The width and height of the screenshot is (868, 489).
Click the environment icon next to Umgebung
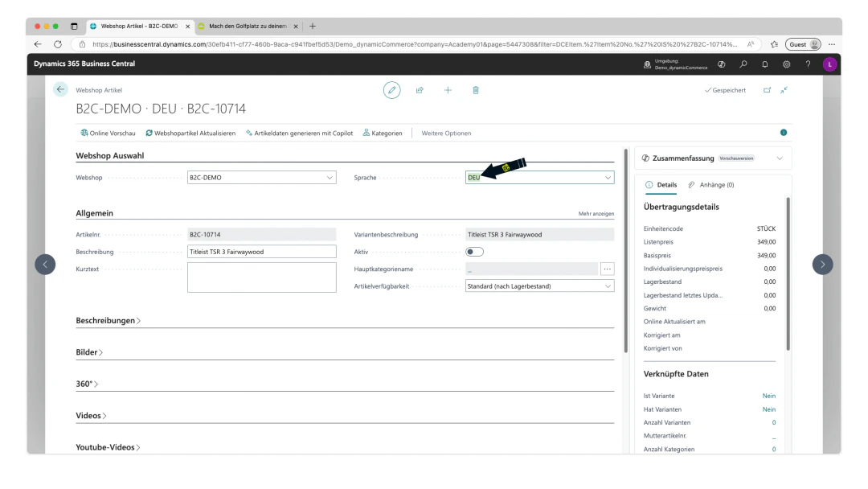click(647, 64)
